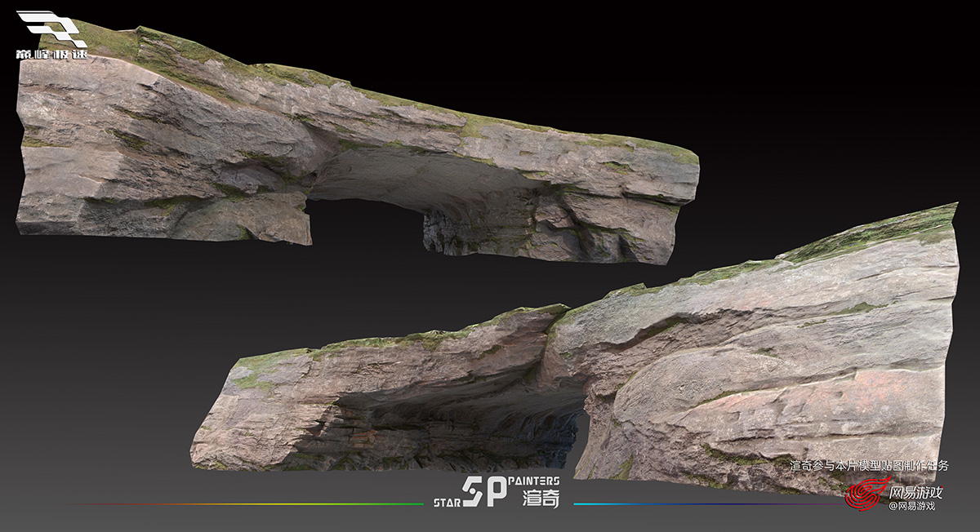Click the 渲奇参与本片模型贴图制作任务 credit line

[869, 466]
